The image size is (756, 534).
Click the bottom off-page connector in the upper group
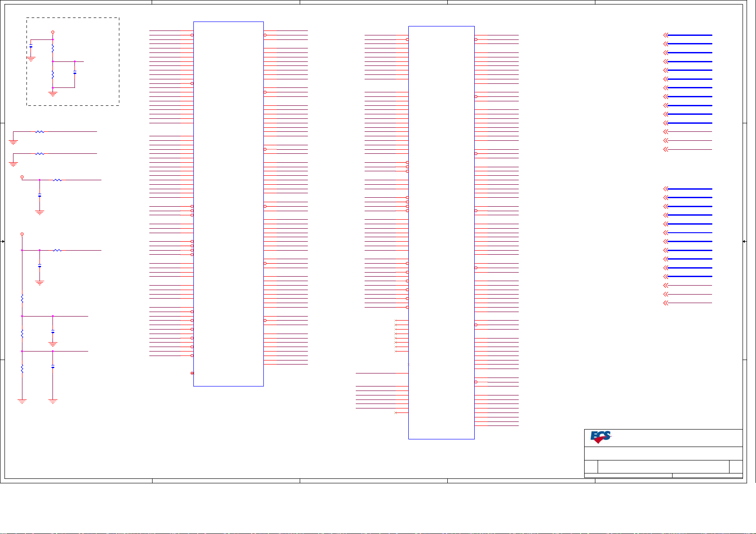tap(666, 149)
